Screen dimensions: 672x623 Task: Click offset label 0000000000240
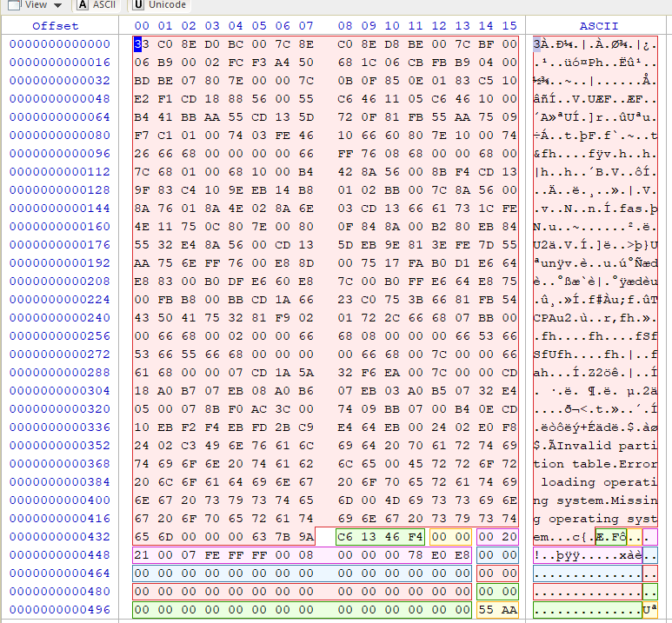(60, 318)
